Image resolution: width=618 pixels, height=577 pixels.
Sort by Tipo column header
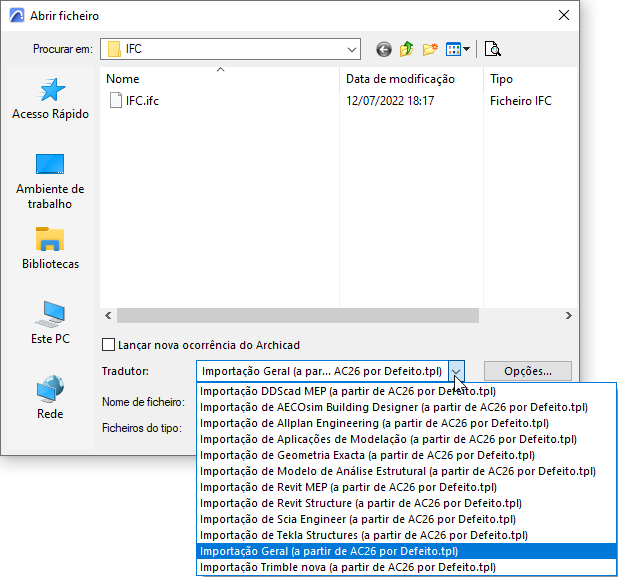[x=530, y=78]
